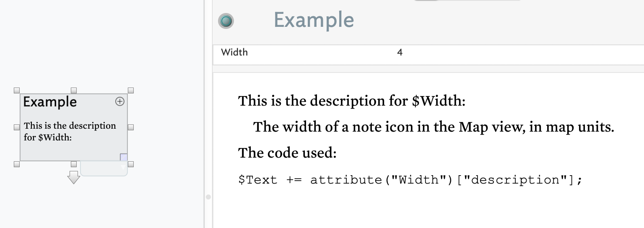
Task: Click the code line starting with $Text +=
Action: [410, 180]
